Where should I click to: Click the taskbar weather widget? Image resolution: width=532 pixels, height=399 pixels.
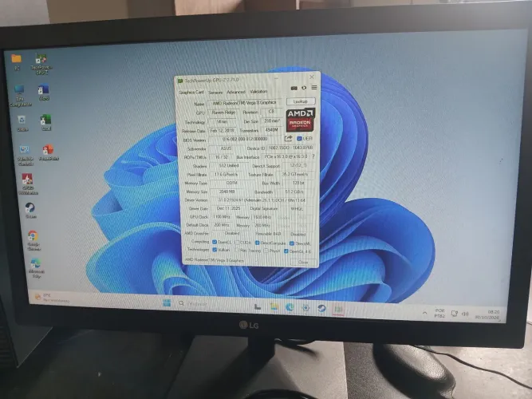[x=52, y=298]
